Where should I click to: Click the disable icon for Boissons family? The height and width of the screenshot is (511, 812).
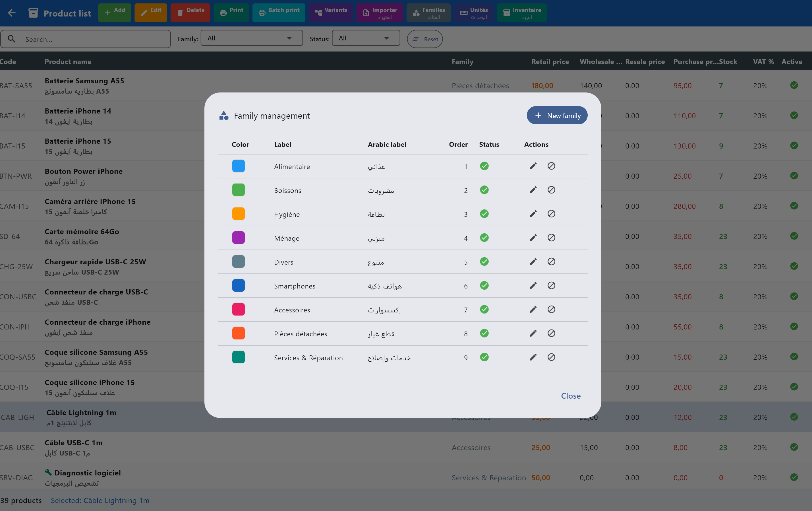pyautogui.click(x=551, y=190)
